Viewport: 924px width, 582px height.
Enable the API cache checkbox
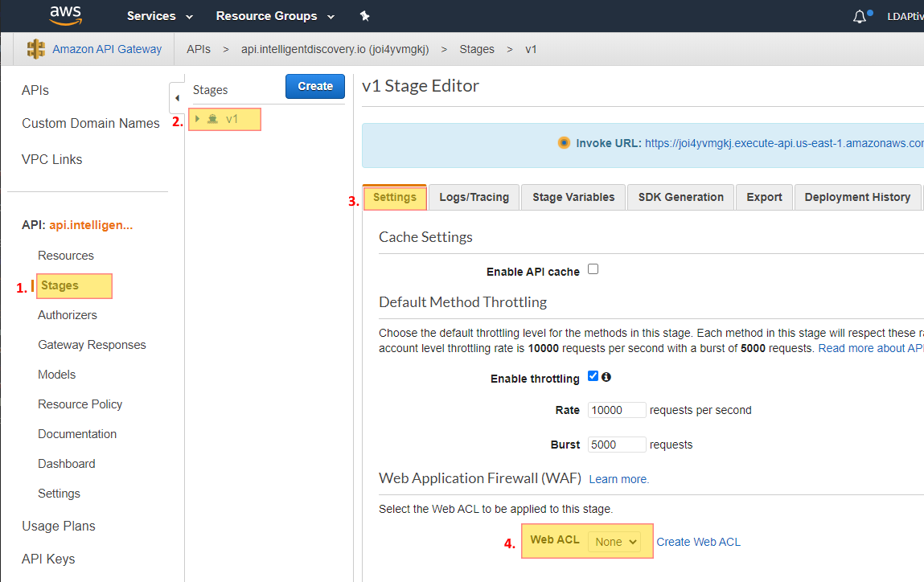point(593,269)
